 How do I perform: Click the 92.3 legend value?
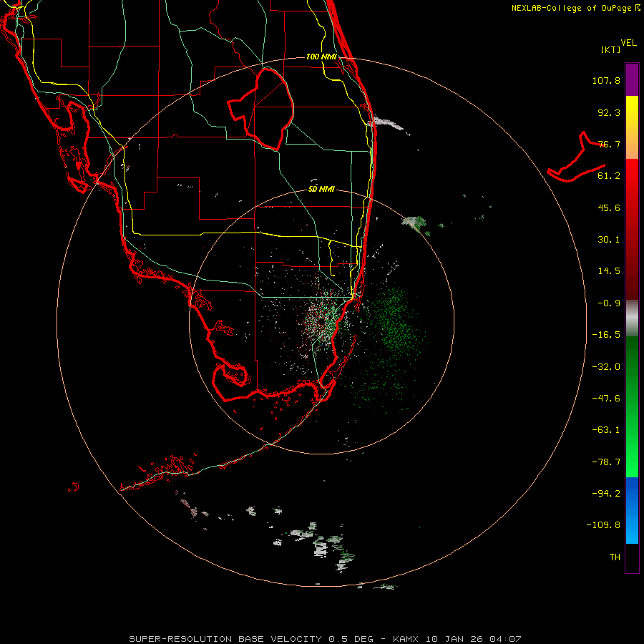(x=609, y=112)
